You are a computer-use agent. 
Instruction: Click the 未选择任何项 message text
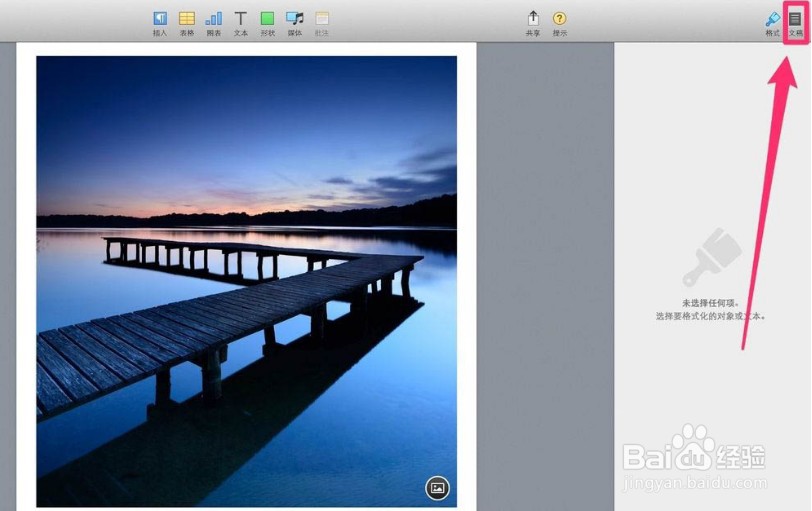point(710,303)
